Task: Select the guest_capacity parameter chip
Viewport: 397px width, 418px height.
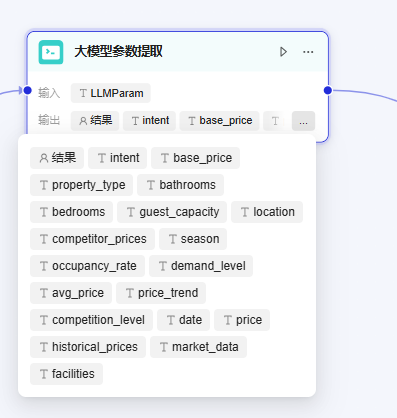Action: click(x=172, y=212)
